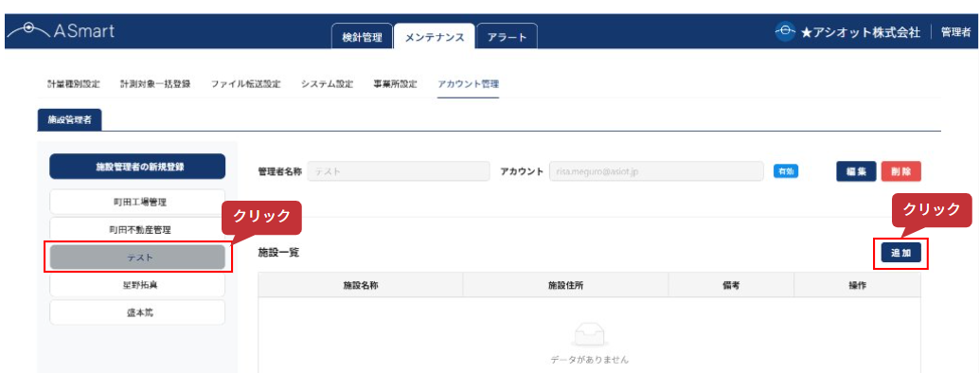This screenshot has width=980, height=373.
Task: Click the red 削除 button
Action: tap(901, 171)
